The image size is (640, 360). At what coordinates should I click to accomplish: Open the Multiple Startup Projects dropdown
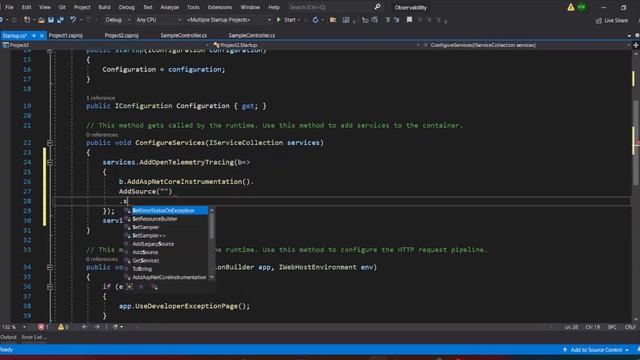coord(229,20)
